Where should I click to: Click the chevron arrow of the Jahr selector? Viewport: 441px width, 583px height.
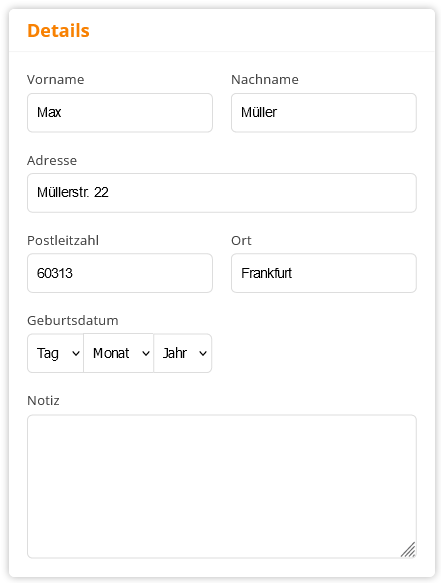pos(203,354)
